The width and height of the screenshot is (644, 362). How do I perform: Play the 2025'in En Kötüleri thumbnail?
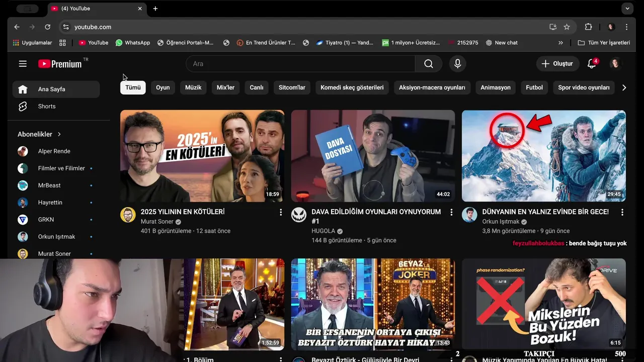click(202, 156)
